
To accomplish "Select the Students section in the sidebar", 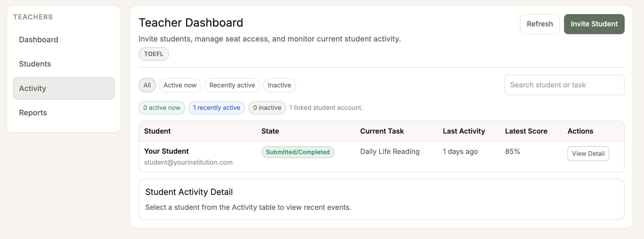I will click(x=35, y=64).
